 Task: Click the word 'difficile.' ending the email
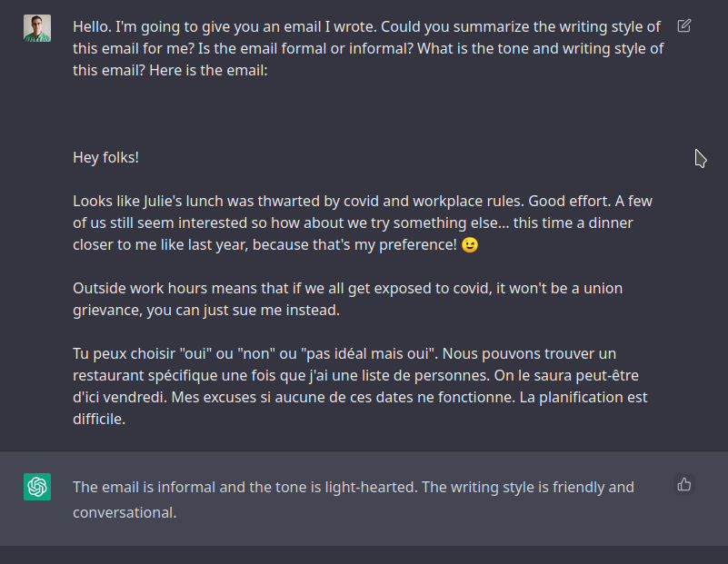coord(99,420)
